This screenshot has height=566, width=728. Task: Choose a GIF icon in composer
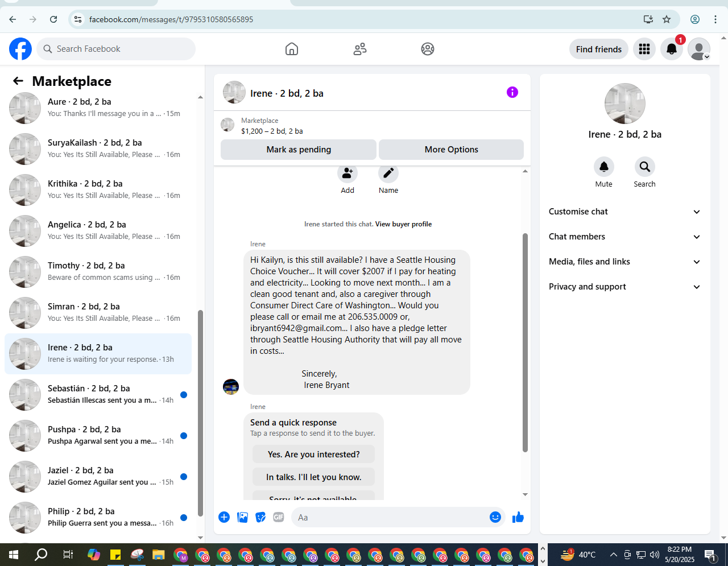(x=279, y=517)
